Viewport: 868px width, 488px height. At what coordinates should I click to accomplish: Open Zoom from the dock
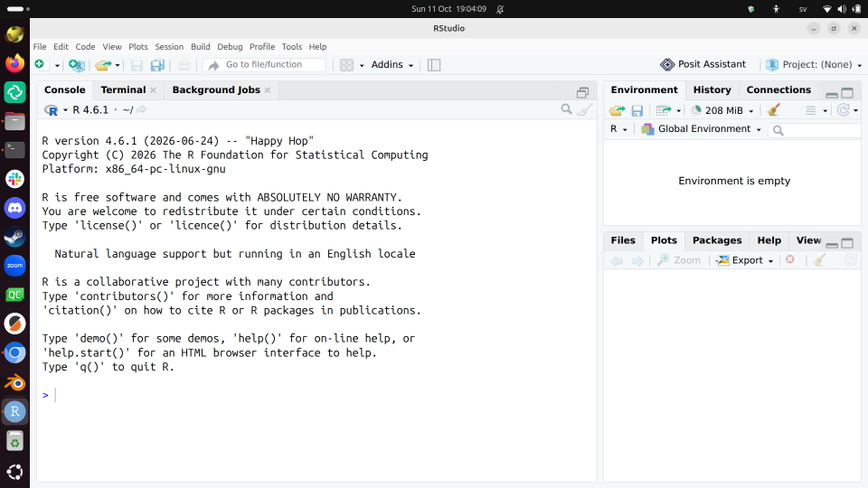15,266
